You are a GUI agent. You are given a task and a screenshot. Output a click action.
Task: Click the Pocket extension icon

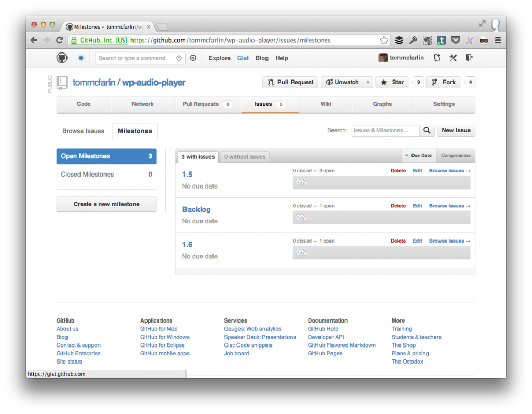click(x=456, y=41)
